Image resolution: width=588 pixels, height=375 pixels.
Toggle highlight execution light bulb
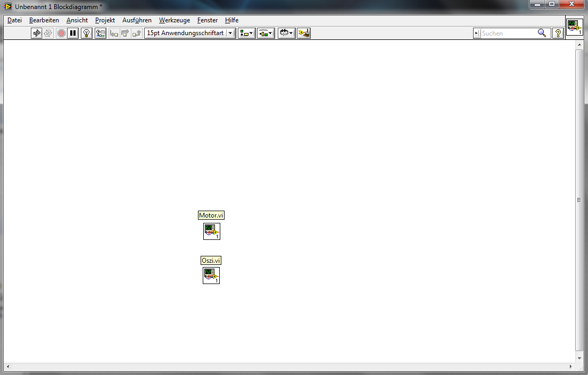[87, 34]
